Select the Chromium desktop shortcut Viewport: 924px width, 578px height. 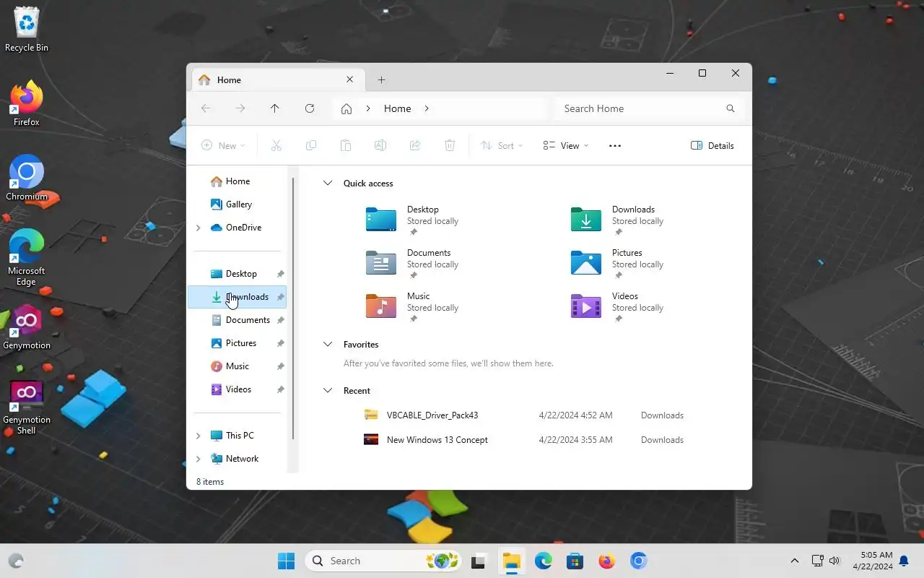point(27,178)
